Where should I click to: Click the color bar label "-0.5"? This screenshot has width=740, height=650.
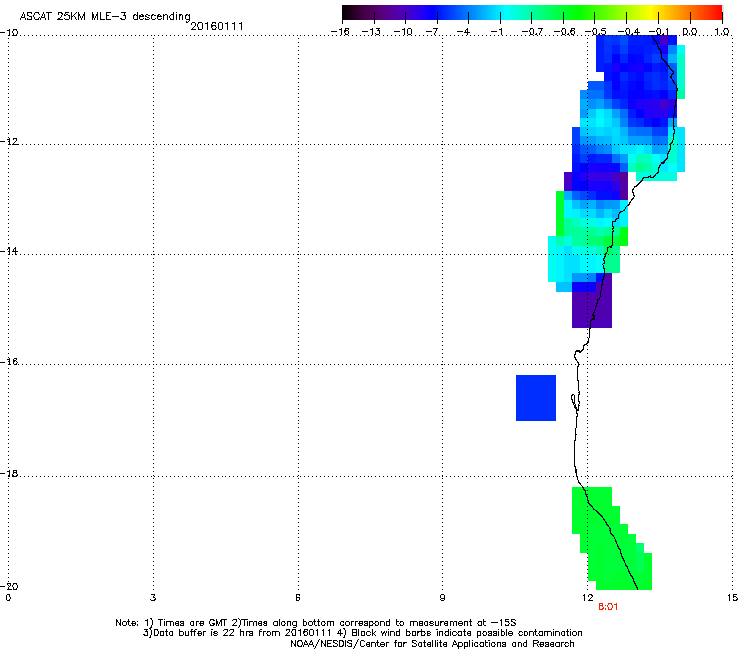596,32
